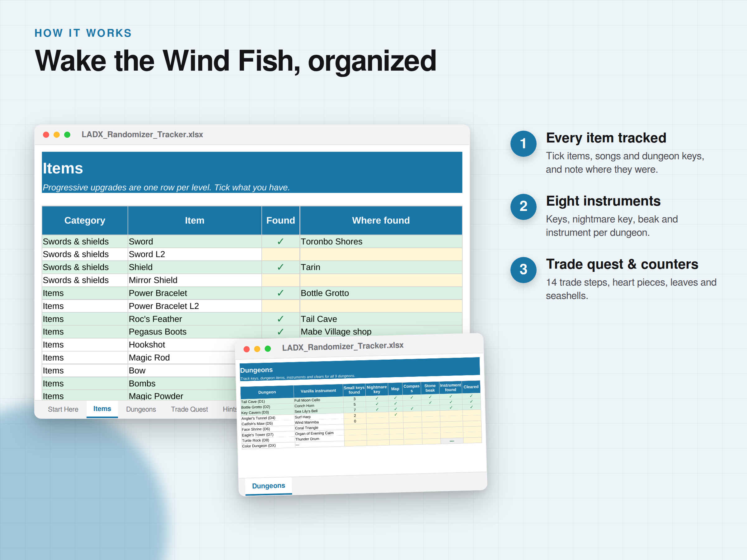The height and width of the screenshot is (560, 747).
Task: Click the Vanilla instrument column header
Action: (318, 391)
